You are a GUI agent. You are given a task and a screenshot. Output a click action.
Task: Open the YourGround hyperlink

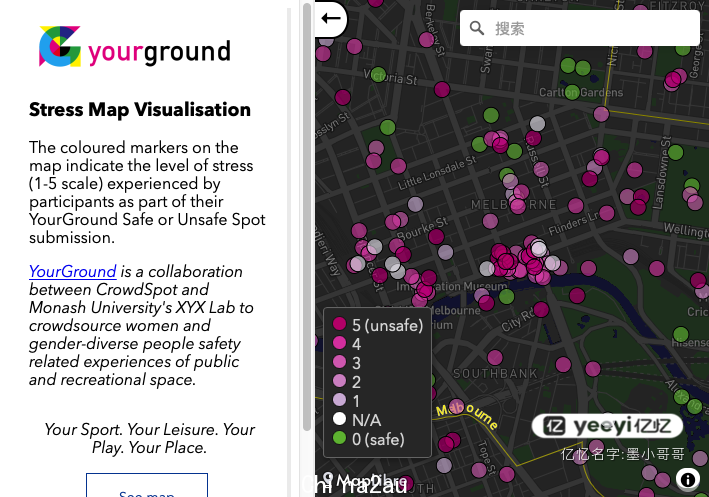coord(73,272)
